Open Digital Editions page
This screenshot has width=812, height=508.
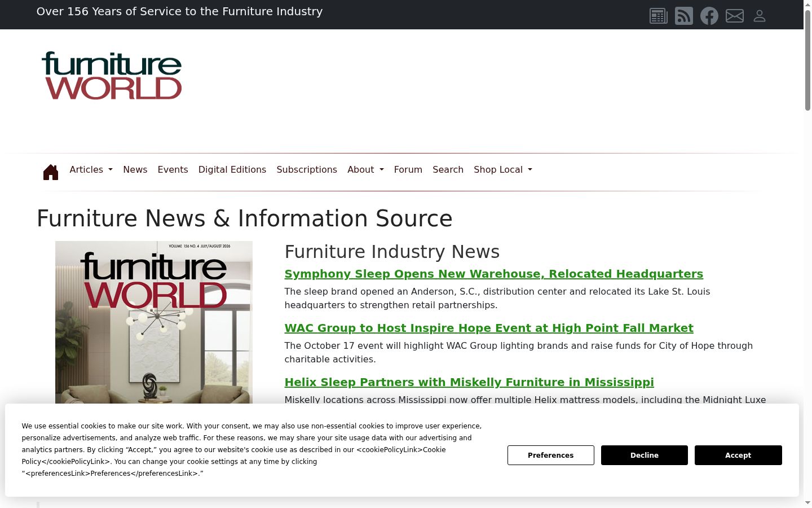[232, 169]
